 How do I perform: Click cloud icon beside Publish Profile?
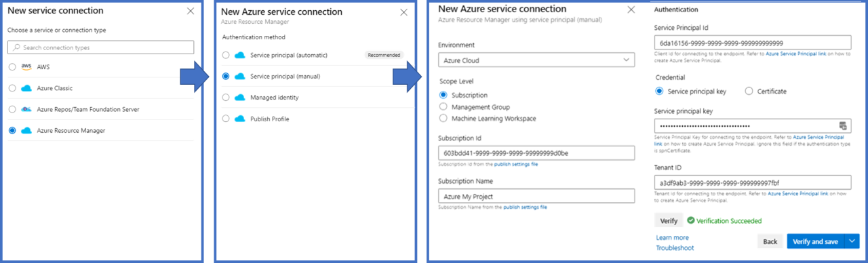(x=239, y=119)
